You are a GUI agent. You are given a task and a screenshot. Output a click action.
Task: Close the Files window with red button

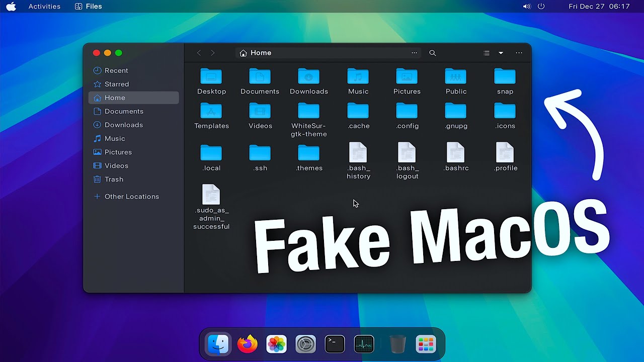point(97,53)
